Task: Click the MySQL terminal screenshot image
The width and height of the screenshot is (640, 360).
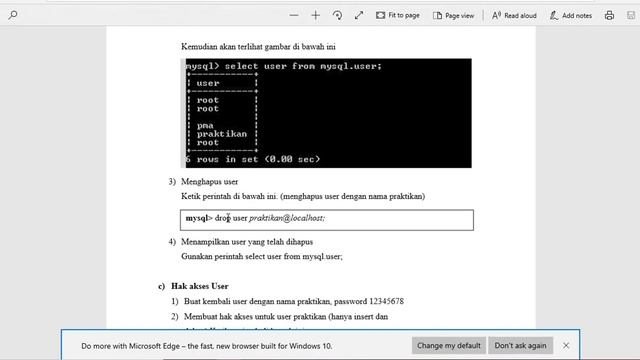Action: click(x=326, y=113)
